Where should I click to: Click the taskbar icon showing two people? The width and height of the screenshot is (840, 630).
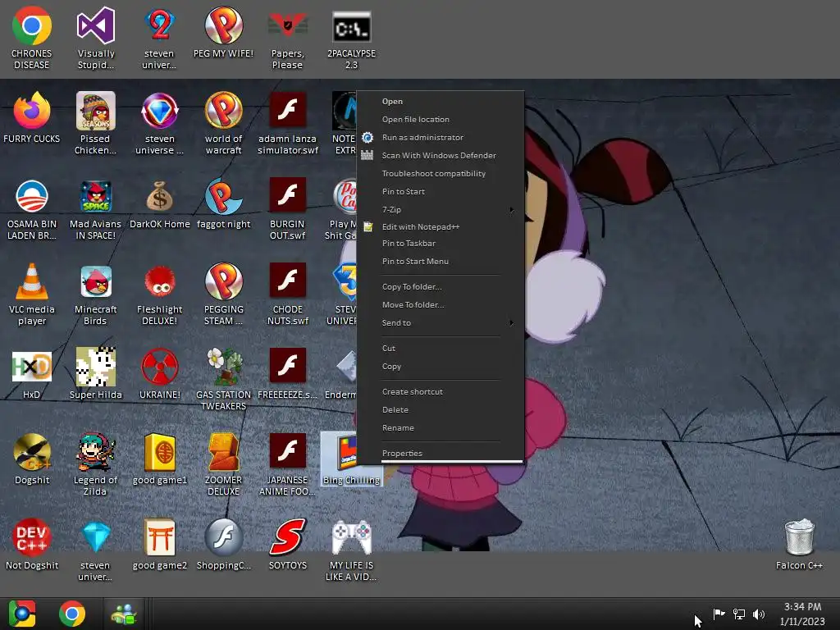124,614
